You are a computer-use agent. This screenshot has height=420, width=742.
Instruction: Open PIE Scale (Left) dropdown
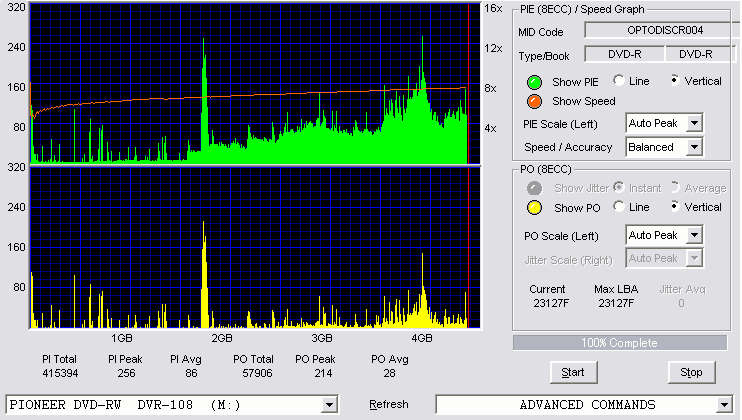pos(694,123)
